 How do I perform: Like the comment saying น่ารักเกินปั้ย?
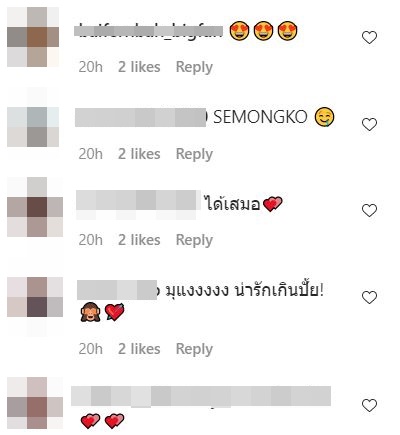369,297
